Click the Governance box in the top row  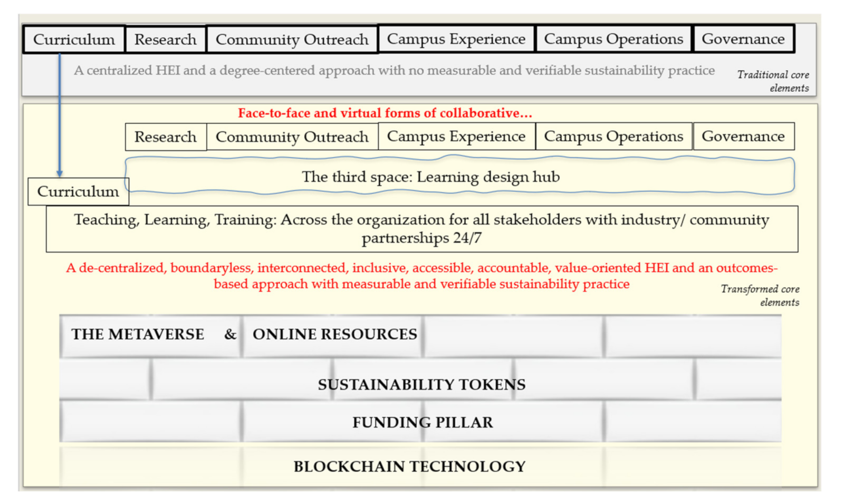744,38
